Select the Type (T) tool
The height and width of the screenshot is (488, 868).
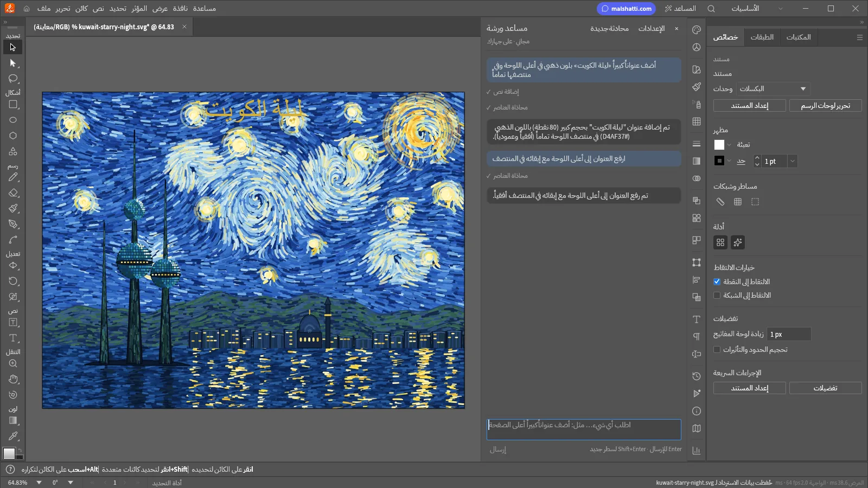pyautogui.click(x=13, y=338)
